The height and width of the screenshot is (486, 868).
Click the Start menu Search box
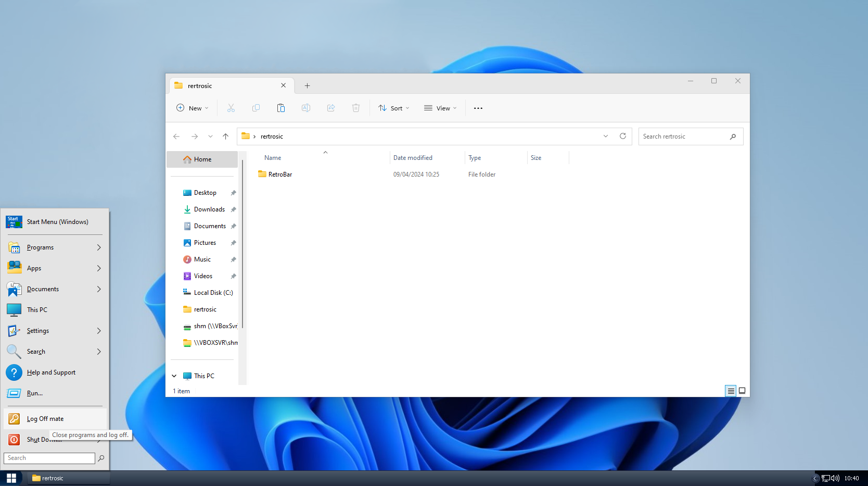click(49, 458)
